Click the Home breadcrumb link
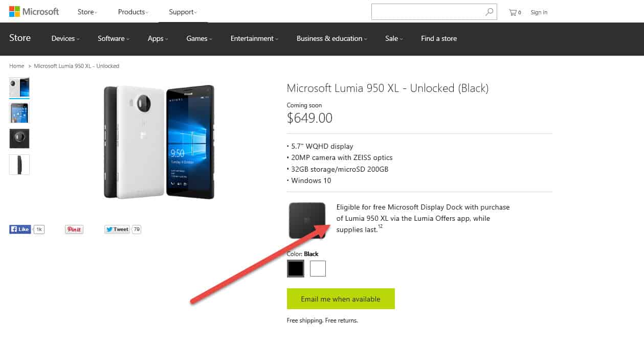The image size is (644, 346). click(x=16, y=66)
